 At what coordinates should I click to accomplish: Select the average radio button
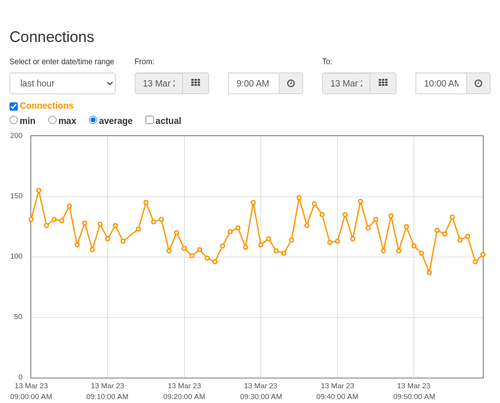(x=93, y=120)
